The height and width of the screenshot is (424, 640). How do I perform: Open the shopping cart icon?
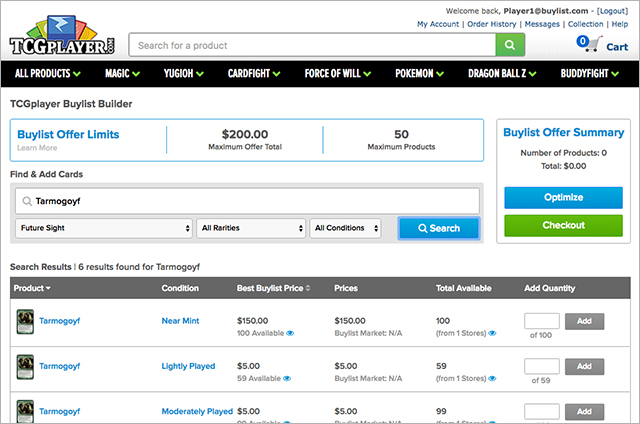(590, 44)
